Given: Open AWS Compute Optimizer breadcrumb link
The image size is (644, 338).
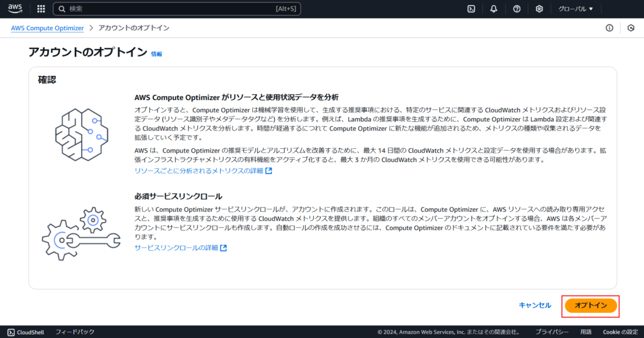Looking at the screenshot, I should 47,28.
